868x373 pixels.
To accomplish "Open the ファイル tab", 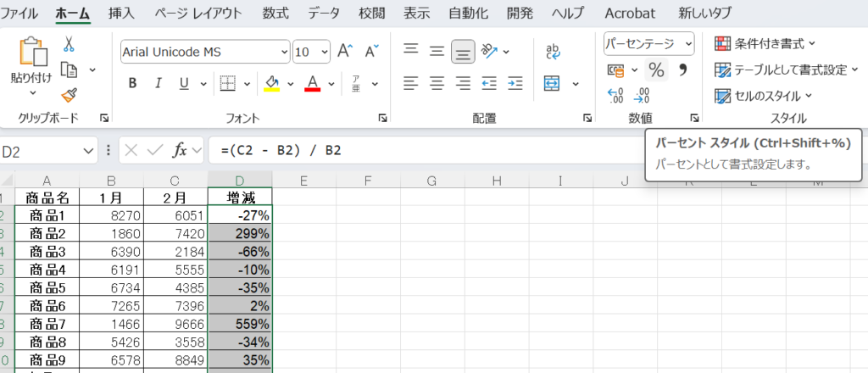I will (x=19, y=13).
